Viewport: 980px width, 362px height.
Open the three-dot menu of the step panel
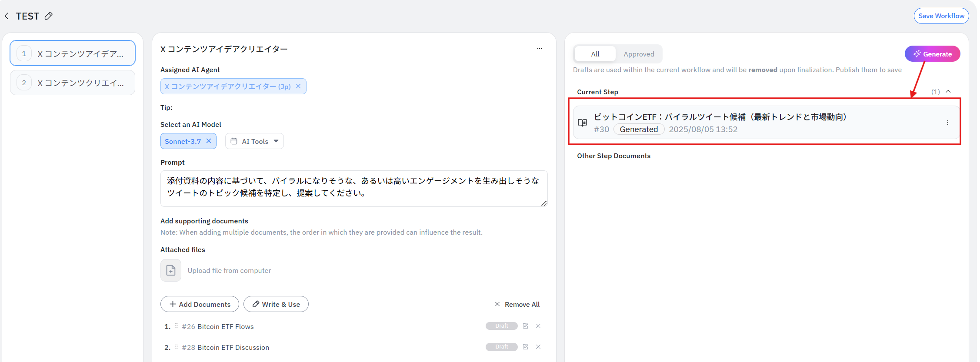tap(539, 49)
